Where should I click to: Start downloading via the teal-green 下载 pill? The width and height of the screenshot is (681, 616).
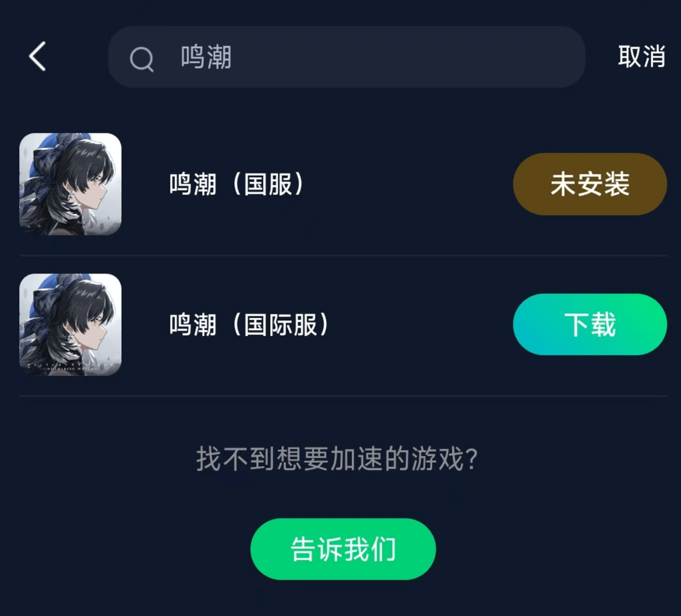(x=590, y=325)
